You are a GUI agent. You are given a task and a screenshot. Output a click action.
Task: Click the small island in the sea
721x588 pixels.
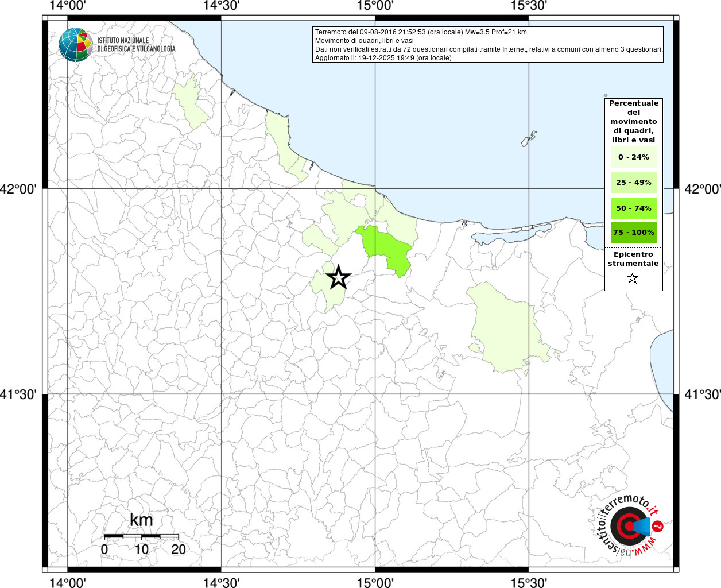529,139
